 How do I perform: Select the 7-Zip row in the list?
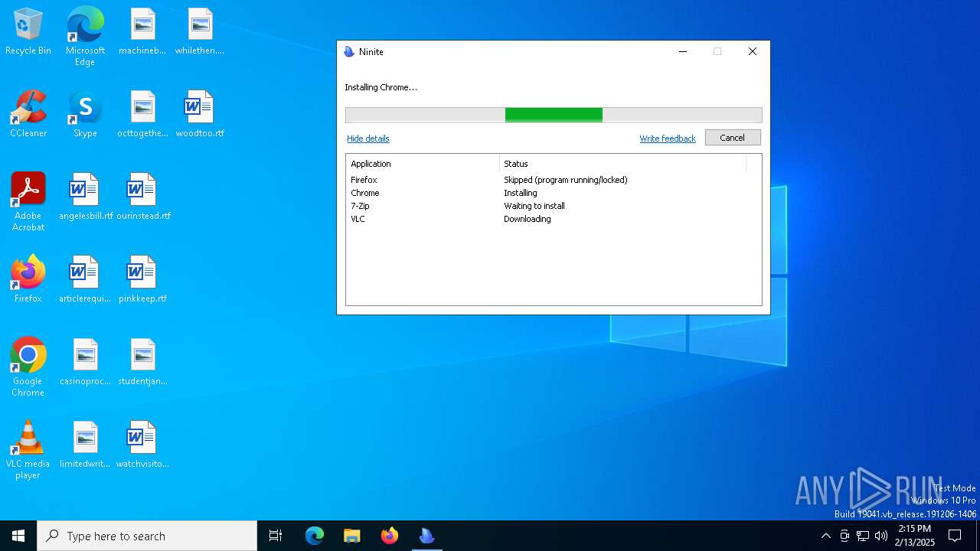pos(554,206)
